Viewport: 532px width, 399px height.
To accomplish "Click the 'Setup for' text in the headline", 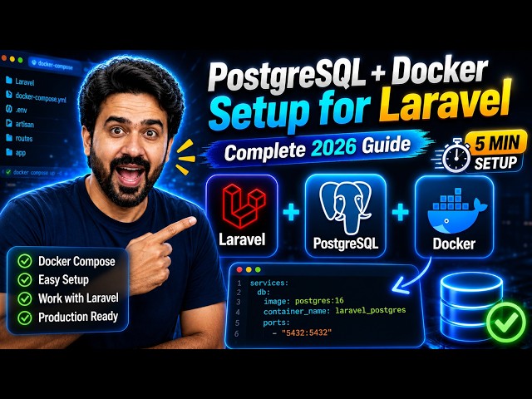I will (x=289, y=109).
